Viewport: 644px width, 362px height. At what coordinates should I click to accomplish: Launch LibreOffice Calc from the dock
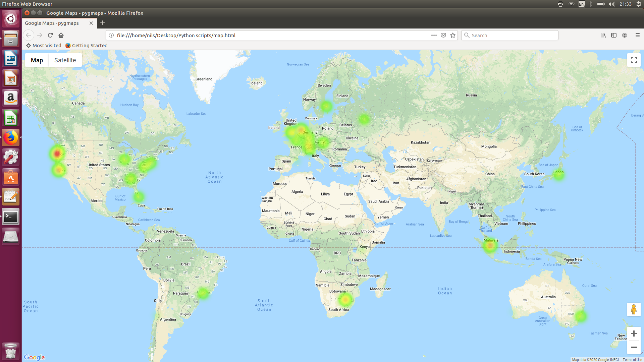(10, 118)
